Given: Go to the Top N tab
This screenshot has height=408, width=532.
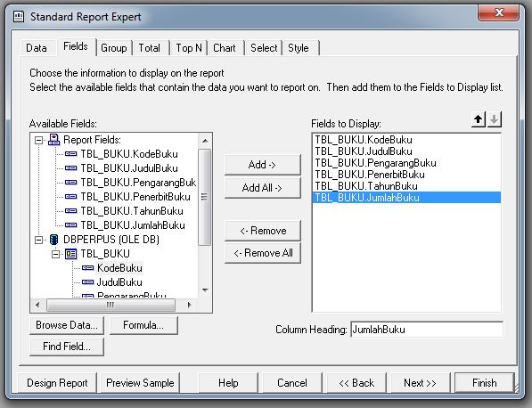Looking at the screenshot, I should [x=189, y=48].
